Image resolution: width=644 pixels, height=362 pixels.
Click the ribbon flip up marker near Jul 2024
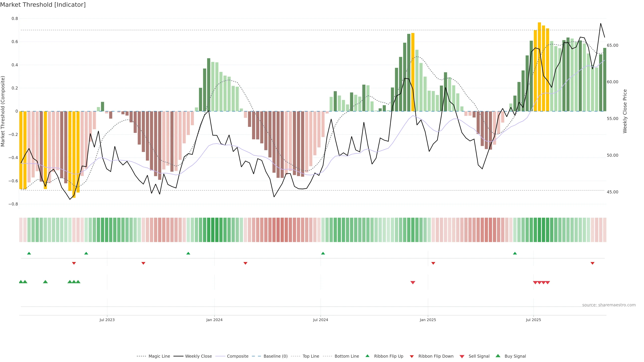(x=323, y=253)
